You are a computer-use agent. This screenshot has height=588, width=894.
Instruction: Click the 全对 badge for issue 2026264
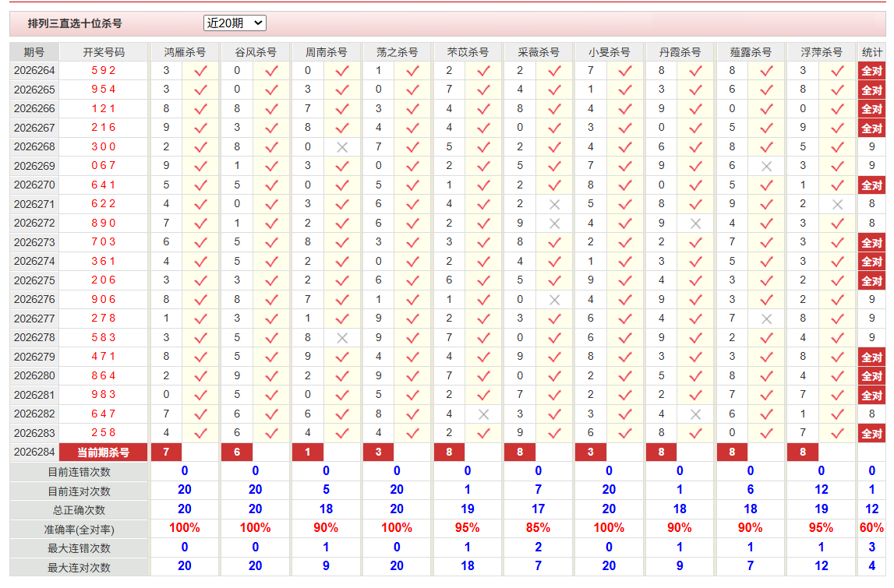(871, 71)
